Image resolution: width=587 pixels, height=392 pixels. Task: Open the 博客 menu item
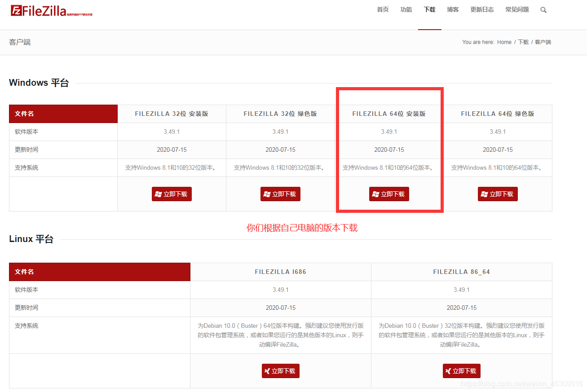tap(453, 9)
